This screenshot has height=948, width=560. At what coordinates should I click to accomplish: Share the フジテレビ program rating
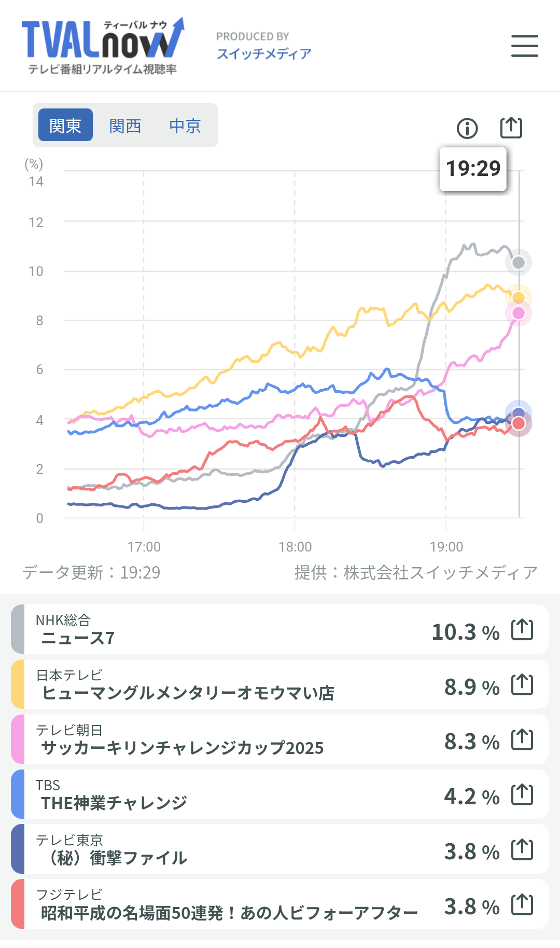(522, 904)
